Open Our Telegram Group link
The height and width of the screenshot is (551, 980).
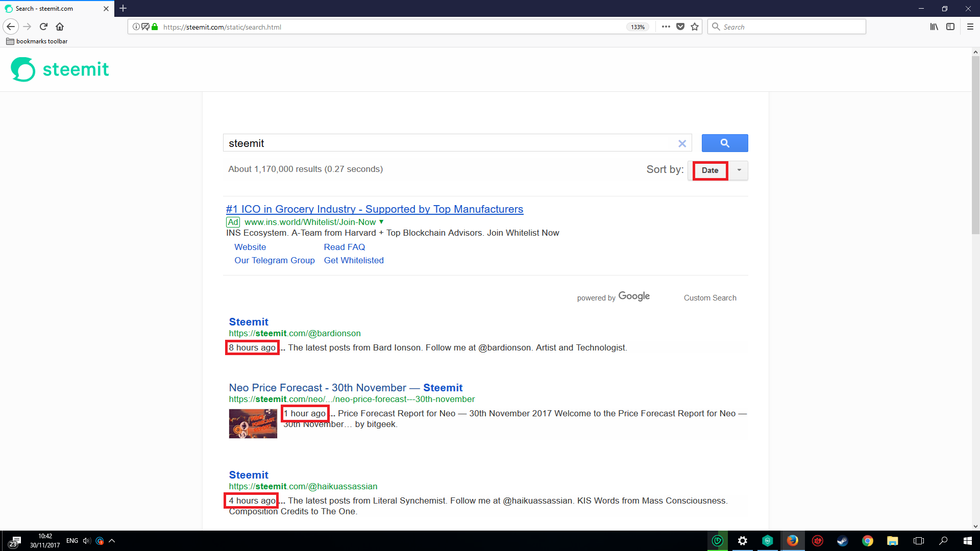[x=275, y=260]
